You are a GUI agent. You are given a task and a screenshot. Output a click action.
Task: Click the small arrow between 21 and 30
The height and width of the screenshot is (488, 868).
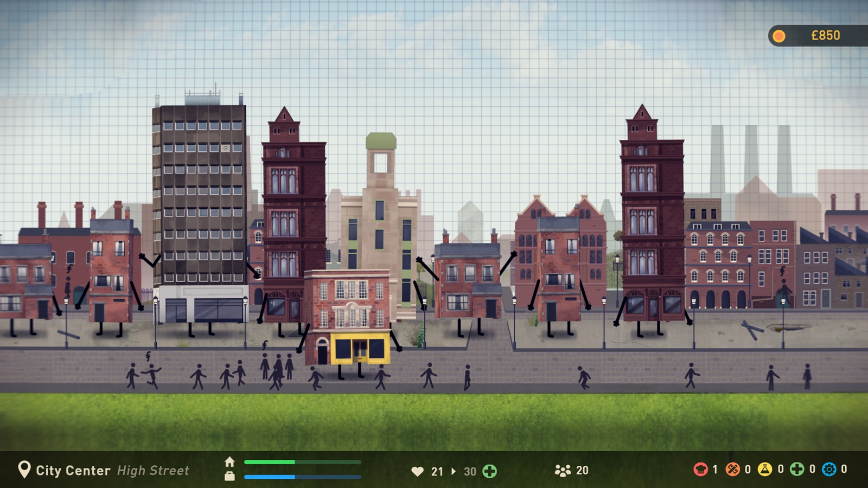tap(454, 471)
